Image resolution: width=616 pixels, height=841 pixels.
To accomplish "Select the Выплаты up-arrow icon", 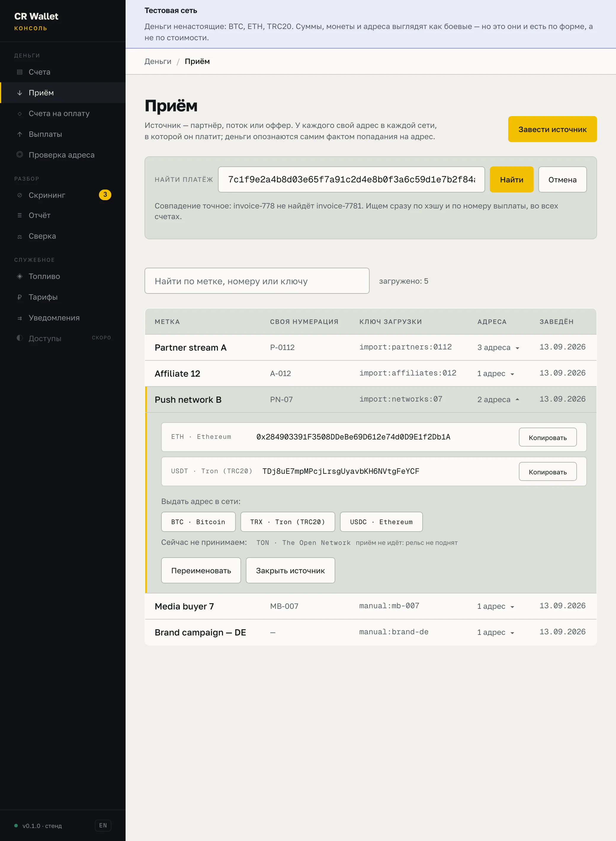I will click(x=20, y=134).
